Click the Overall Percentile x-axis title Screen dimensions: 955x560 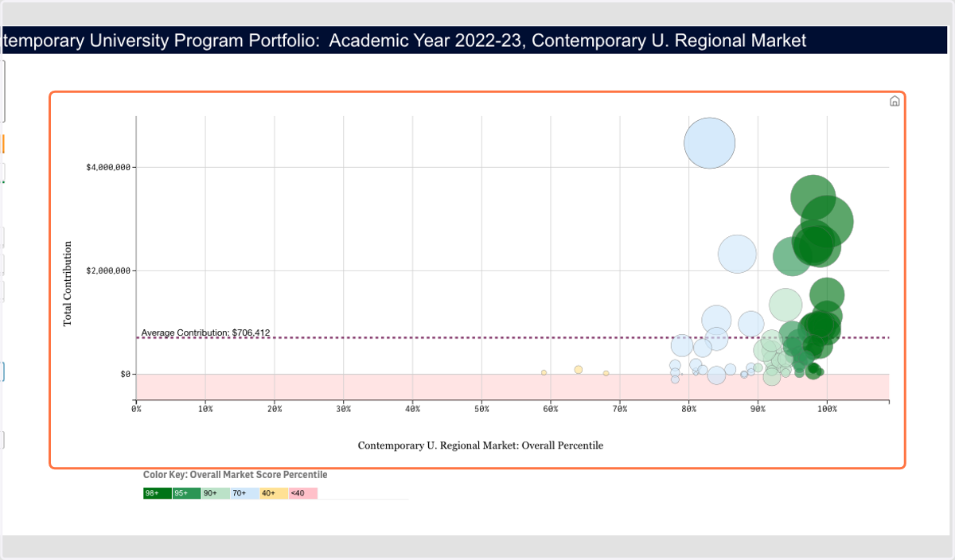481,445
